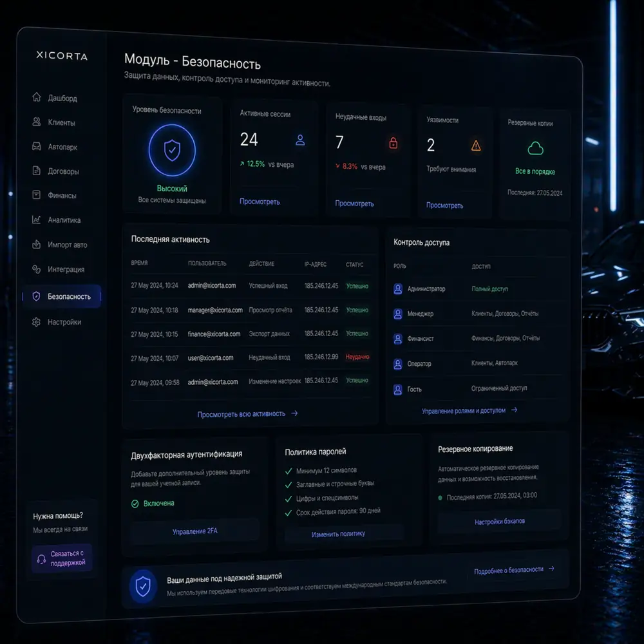The height and width of the screenshot is (644, 644).
Task: Click the Оператор role avatar icon
Action: coord(397,365)
